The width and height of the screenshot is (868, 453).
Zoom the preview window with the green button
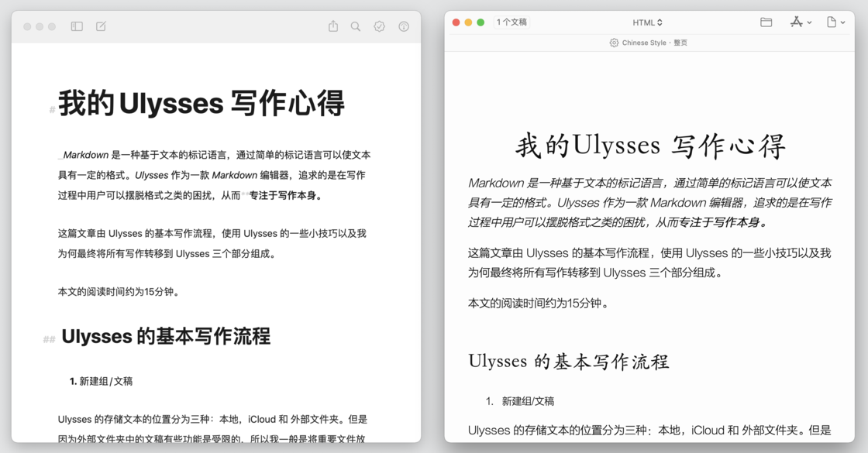(480, 22)
